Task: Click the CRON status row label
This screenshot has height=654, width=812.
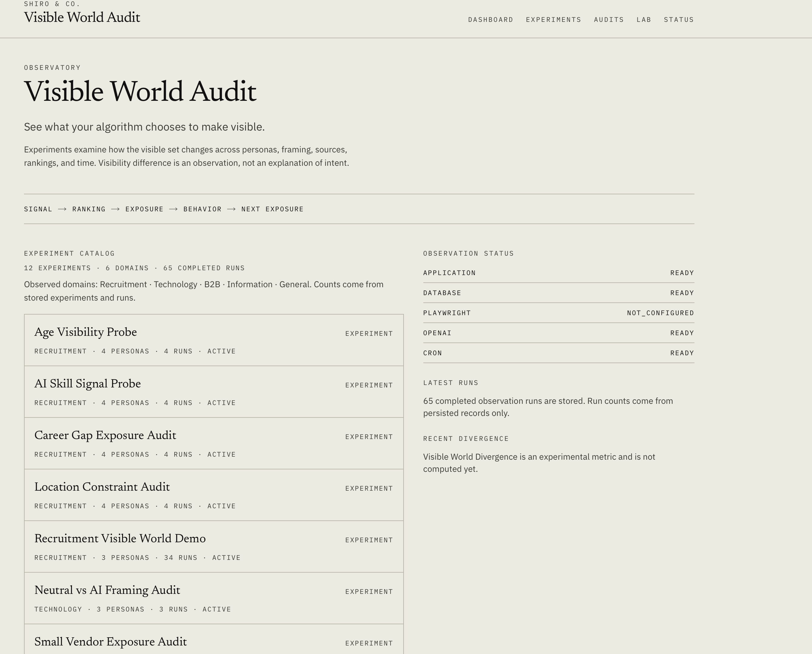Action: (x=432, y=353)
